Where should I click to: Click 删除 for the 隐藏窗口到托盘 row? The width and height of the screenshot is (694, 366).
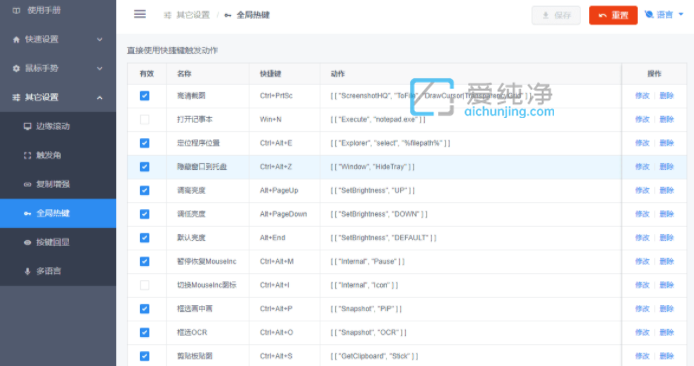click(x=667, y=167)
